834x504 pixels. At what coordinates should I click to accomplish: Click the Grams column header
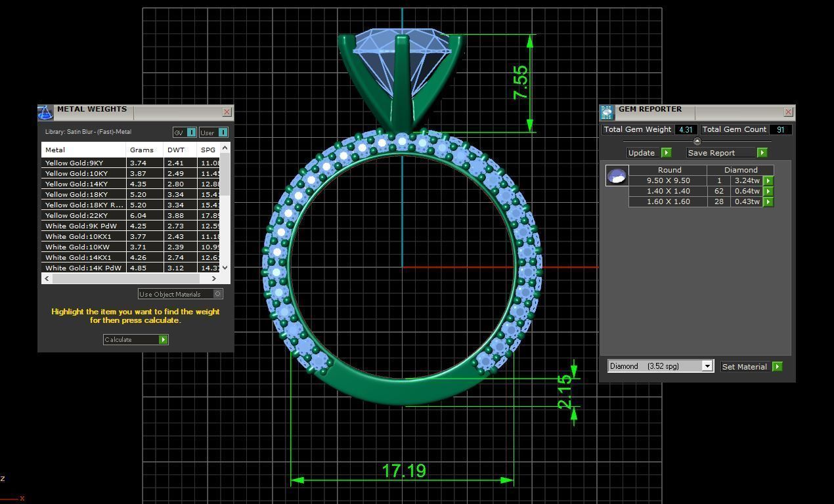pyautogui.click(x=144, y=150)
